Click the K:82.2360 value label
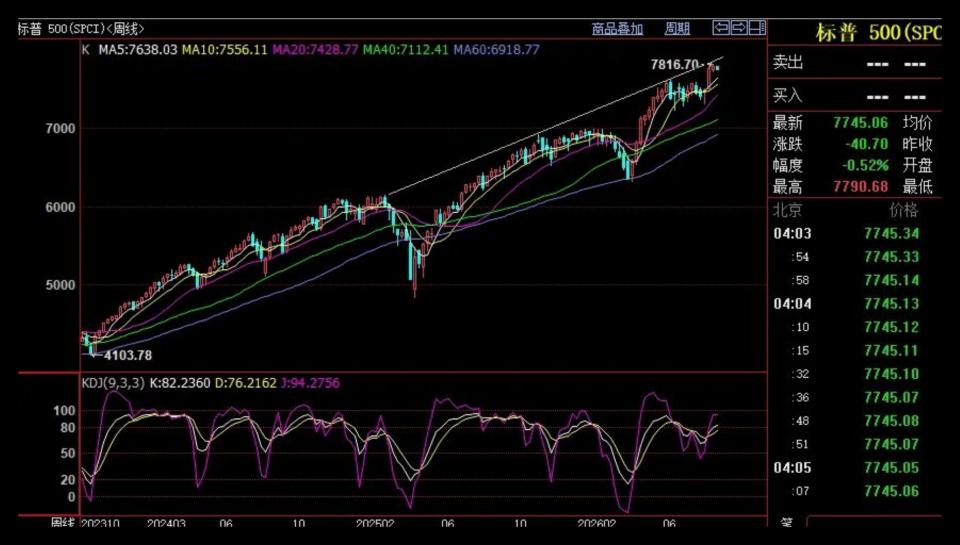 (180, 383)
